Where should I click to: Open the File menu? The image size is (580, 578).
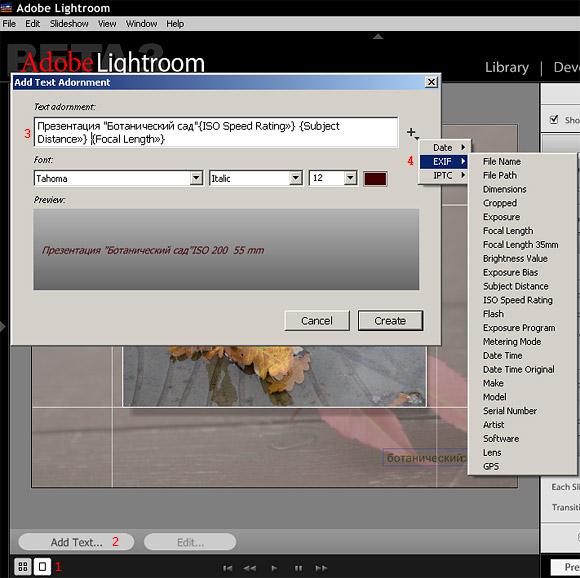[9, 24]
